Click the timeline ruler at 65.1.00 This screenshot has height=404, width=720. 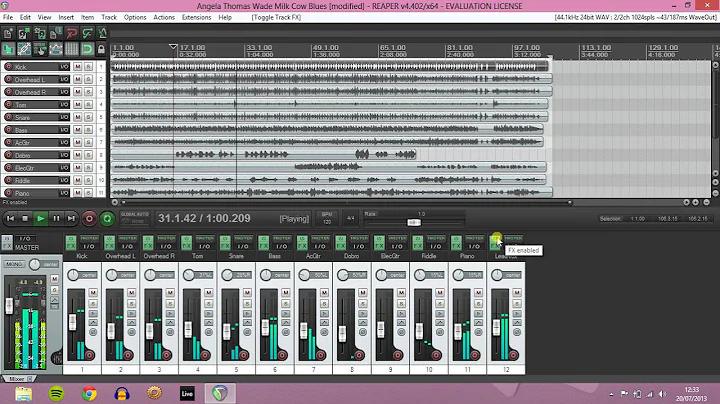[x=393, y=48]
